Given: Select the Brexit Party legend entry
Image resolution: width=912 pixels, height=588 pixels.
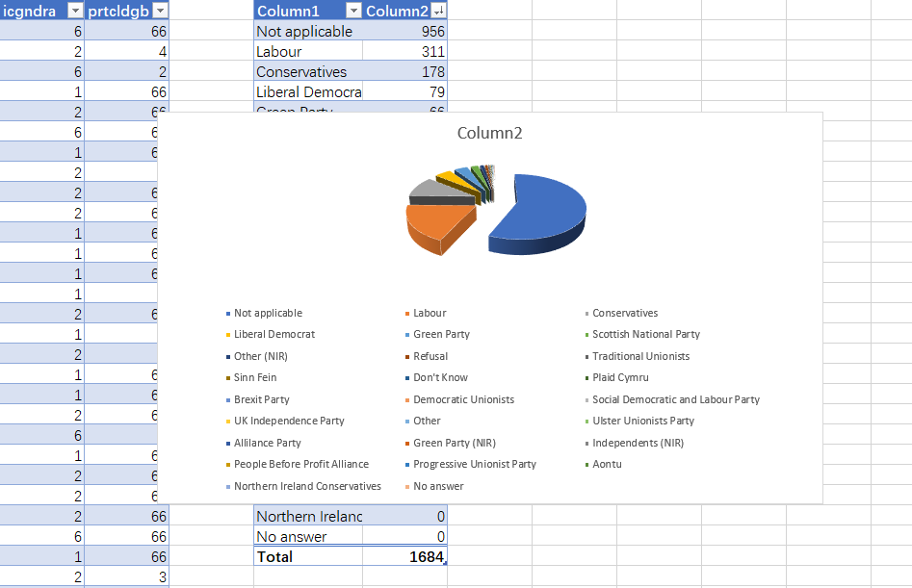Looking at the screenshot, I should click(x=261, y=399).
